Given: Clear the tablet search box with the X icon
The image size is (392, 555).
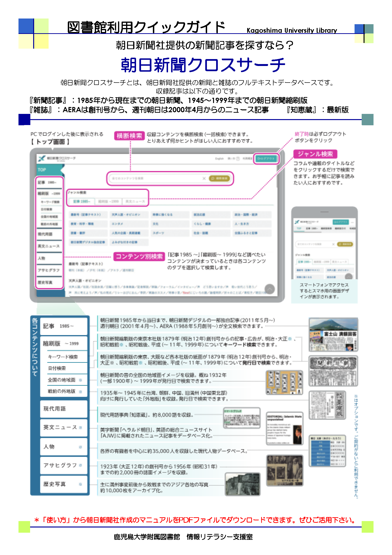Looking at the screenshot, I should pyautogui.click(x=204, y=178).
